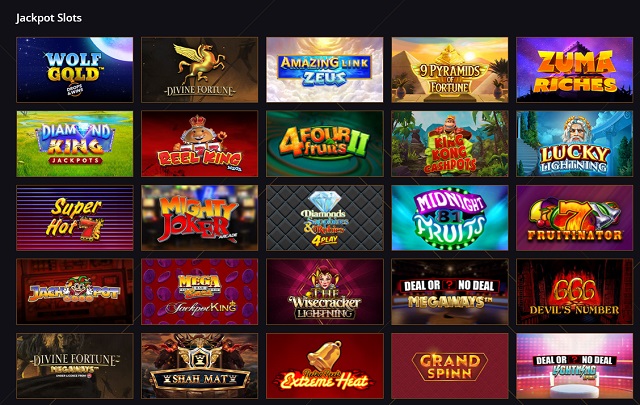The height and width of the screenshot is (405, 640).
Task: Launch Divine Fortune with the golden Pegasus
Action: point(200,70)
